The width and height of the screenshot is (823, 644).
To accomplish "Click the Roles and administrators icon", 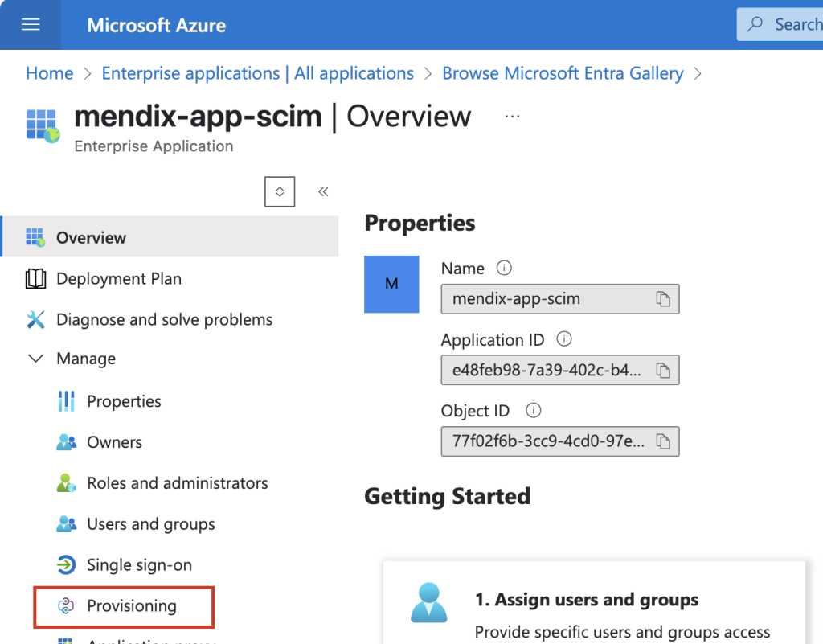I will 66,483.
